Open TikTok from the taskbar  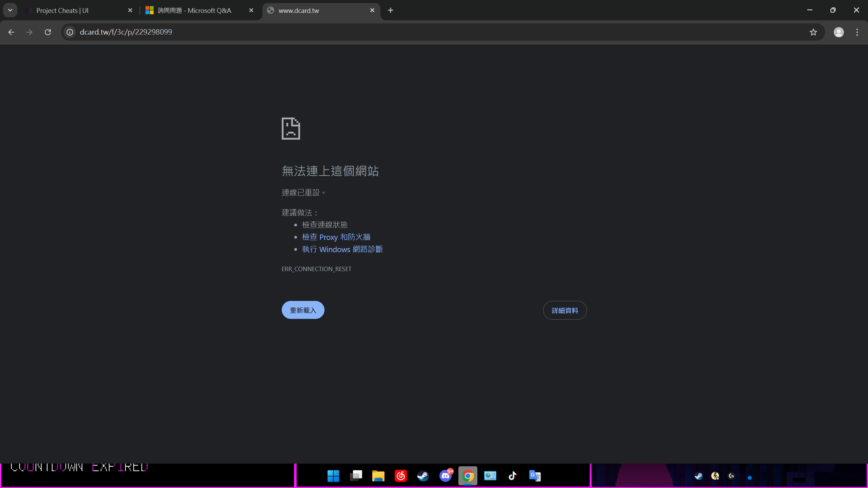point(513,475)
